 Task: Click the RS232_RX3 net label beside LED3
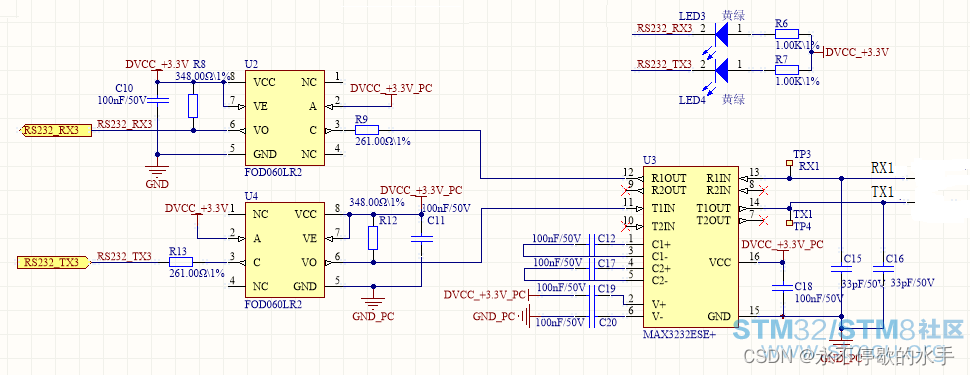pos(664,28)
